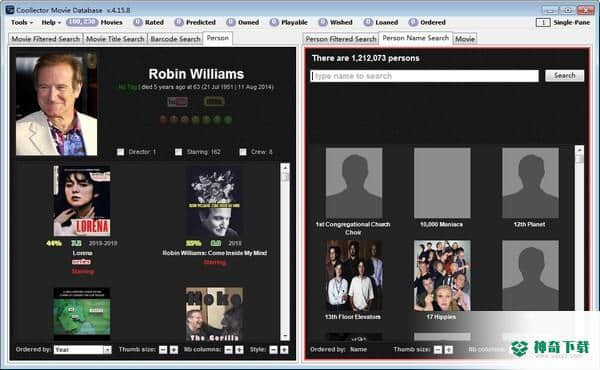Increase thumb size in the movie list

coord(174,350)
